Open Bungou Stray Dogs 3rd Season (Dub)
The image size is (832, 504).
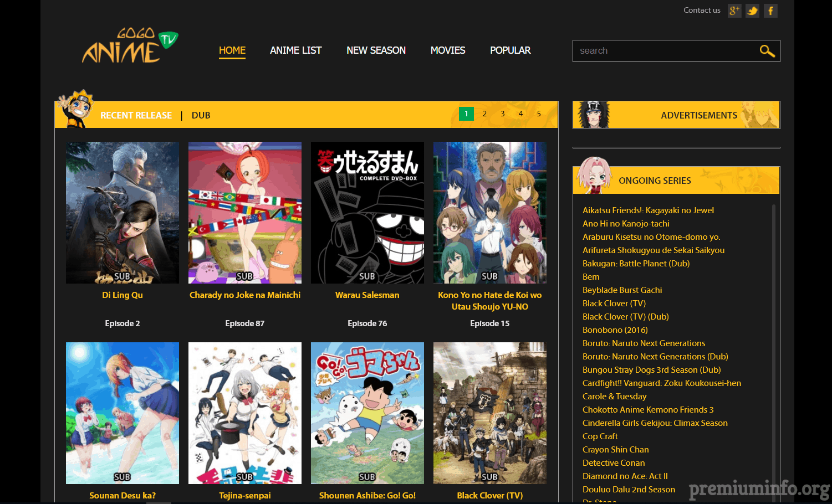tap(651, 370)
